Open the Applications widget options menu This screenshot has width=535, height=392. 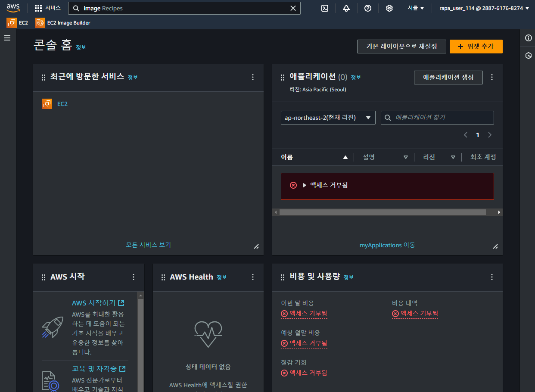tap(492, 77)
